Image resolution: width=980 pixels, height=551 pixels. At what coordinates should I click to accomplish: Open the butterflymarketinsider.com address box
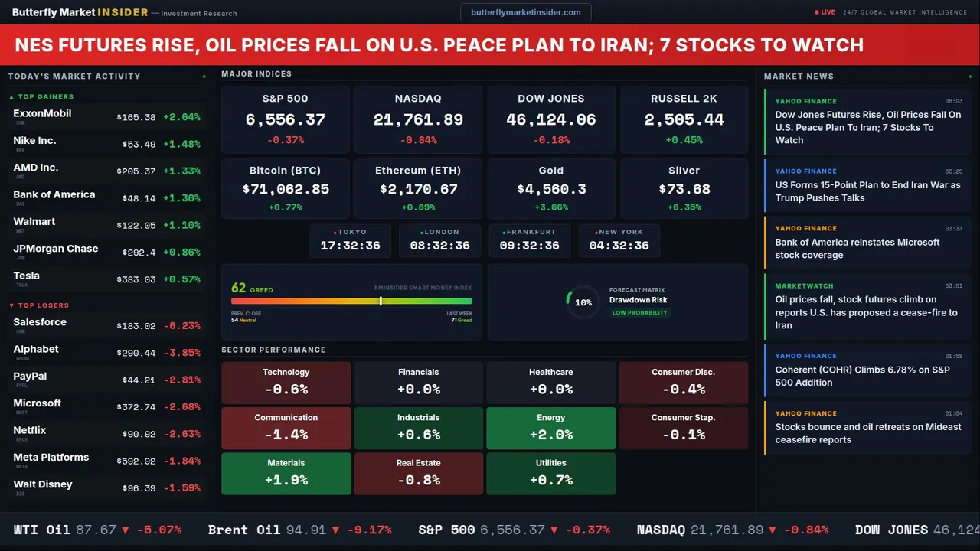pyautogui.click(x=525, y=12)
